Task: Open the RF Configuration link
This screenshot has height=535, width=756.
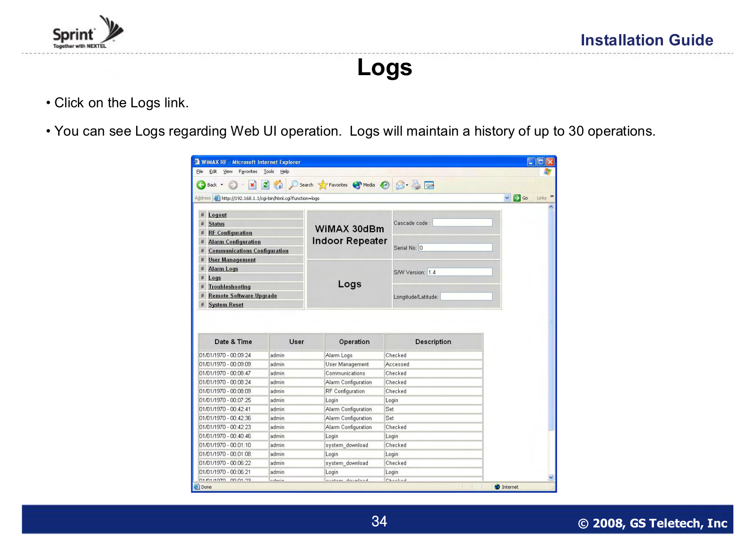Action: pyautogui.click(x=230, y=233)
